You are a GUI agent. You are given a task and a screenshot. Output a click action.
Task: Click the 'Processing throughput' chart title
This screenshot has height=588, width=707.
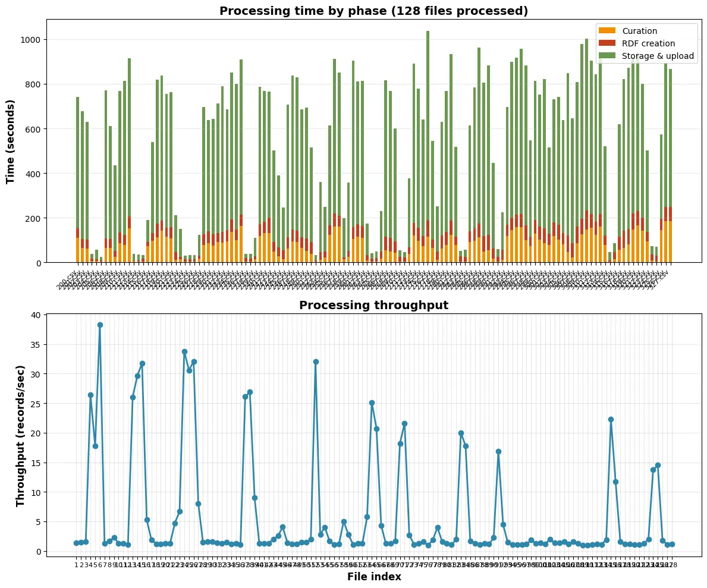point(373,305)
